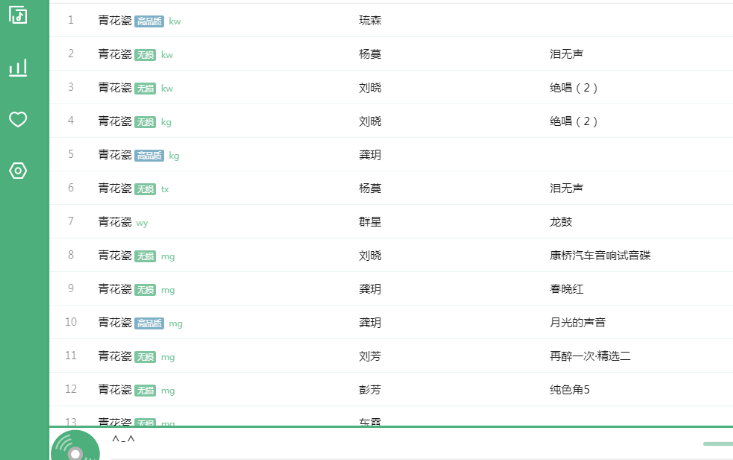
Task: Click the spinning disc album cover
Action: pos(75,448)
